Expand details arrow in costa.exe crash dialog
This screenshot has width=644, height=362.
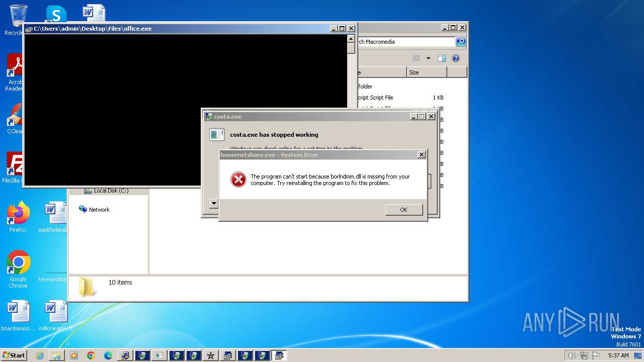coord(214,204)
